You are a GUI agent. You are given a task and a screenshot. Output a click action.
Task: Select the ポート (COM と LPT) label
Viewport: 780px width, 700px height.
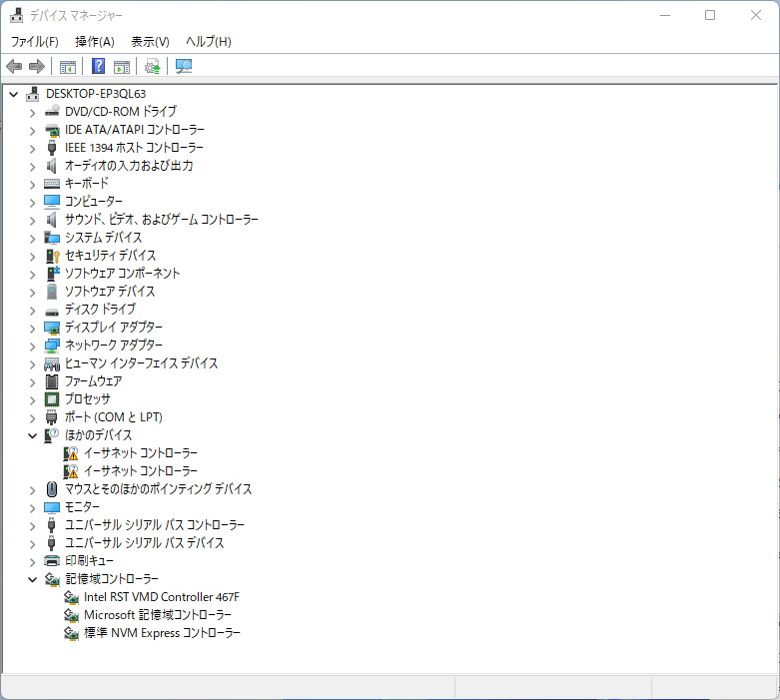coord(114,417)
